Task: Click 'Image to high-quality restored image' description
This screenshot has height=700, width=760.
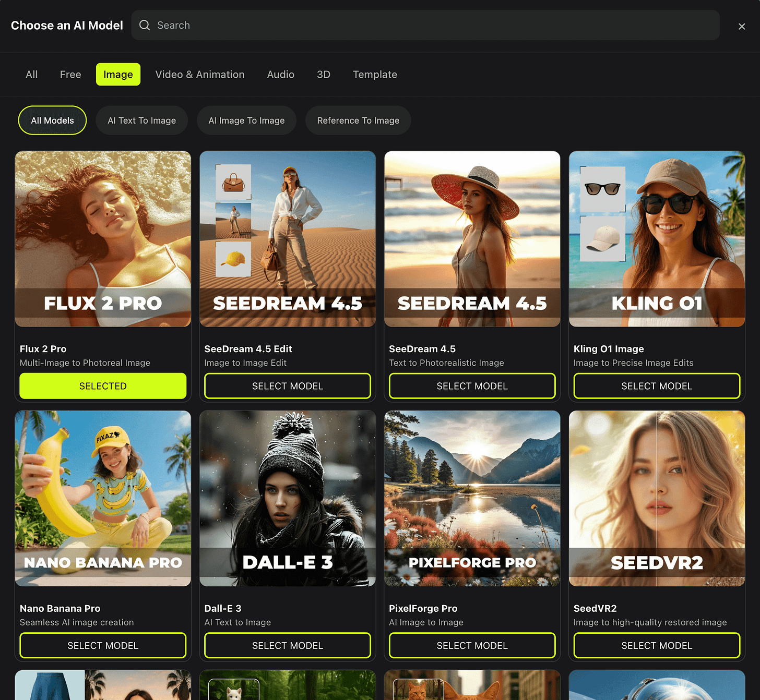Action: click(650, 622)
